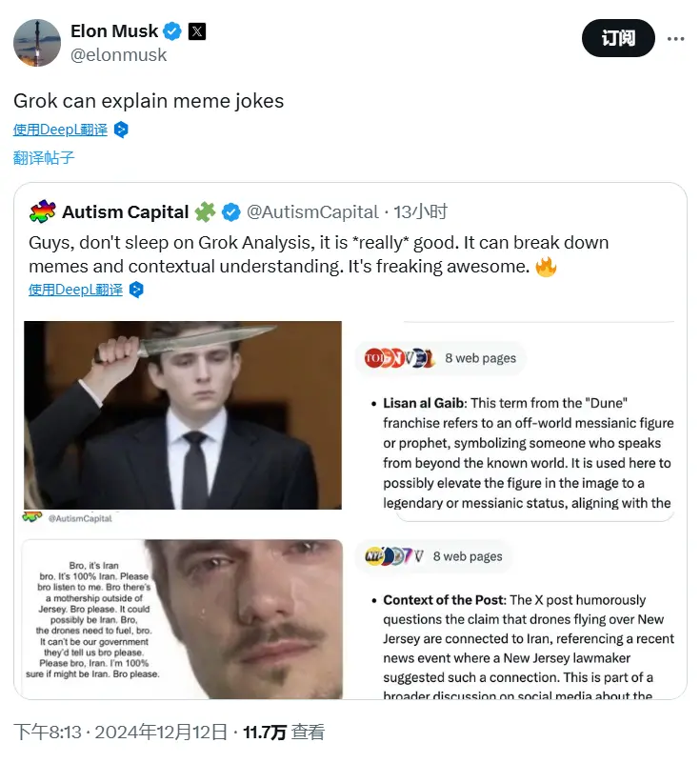Click the upper 8 web pages source chip
This screenshot has width=700, height=763.
point(441,358)
